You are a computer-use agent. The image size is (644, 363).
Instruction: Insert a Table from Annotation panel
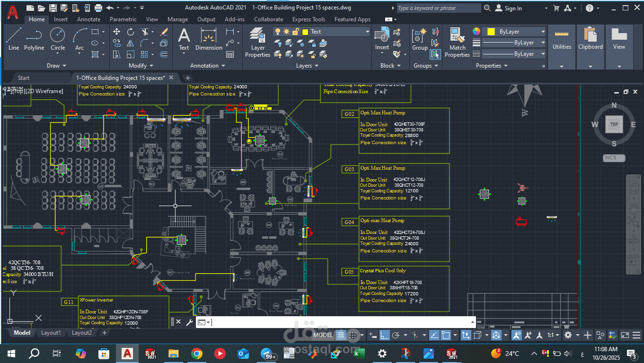230,54
